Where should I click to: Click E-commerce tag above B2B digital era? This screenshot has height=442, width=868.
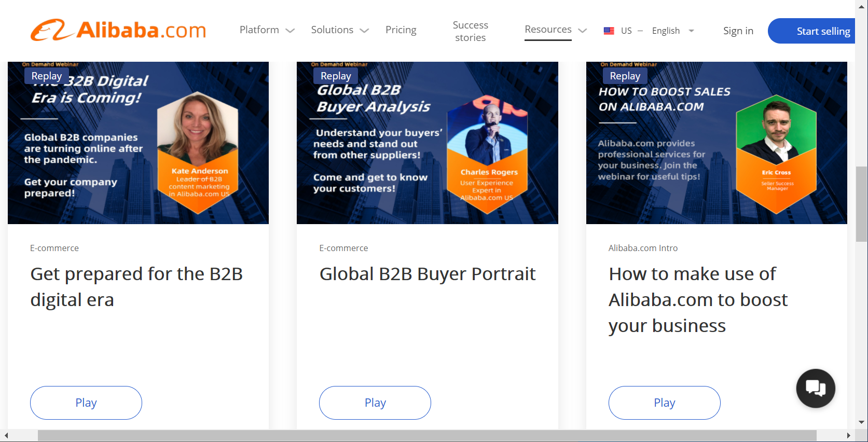coord(54,248)
